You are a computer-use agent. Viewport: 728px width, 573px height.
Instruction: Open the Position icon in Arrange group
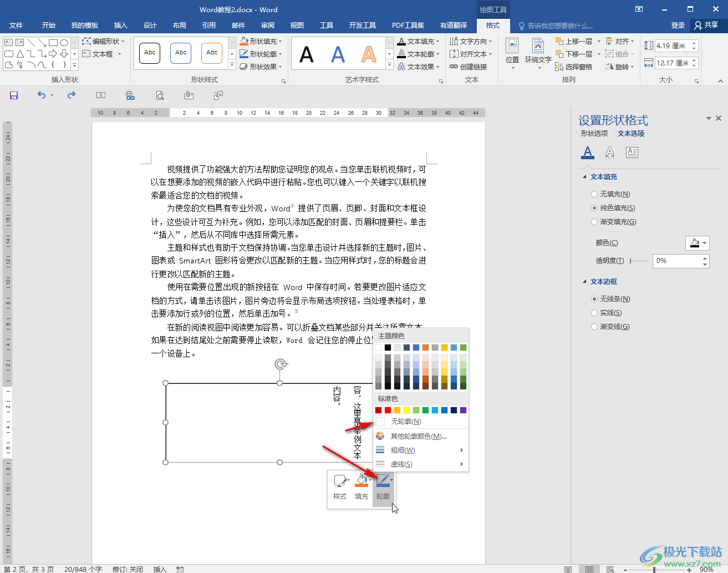512,53
